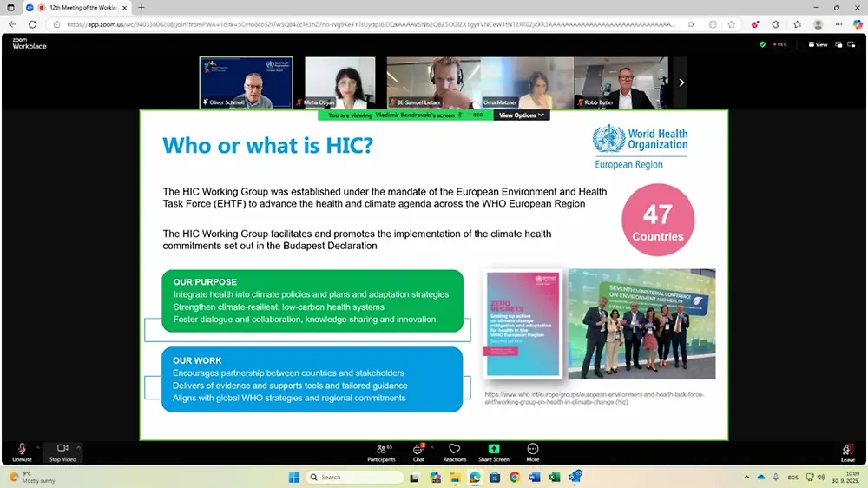Click the browser address bar URL
The width and height of the screenshot is (868, 488).
tap(347, 24)
